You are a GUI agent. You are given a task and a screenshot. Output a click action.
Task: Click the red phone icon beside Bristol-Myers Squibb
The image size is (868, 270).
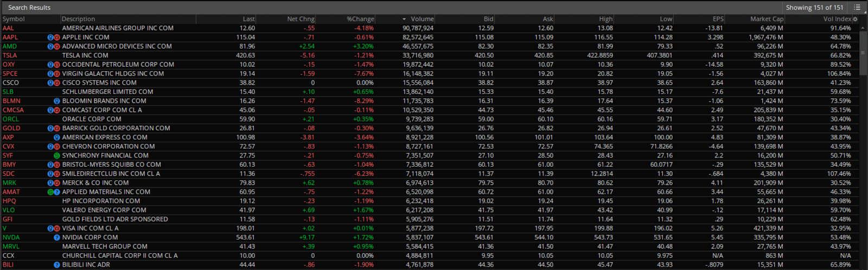(57, 165)
